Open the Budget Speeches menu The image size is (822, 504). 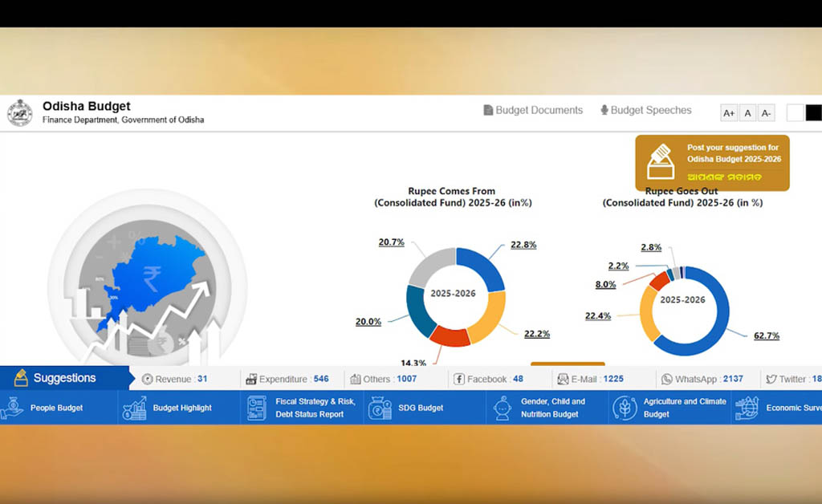[x=646, y=110]
